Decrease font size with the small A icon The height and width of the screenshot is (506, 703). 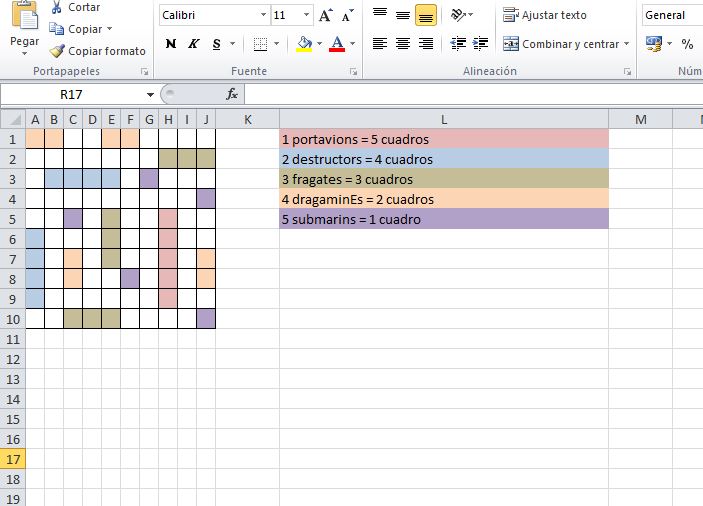346,16
